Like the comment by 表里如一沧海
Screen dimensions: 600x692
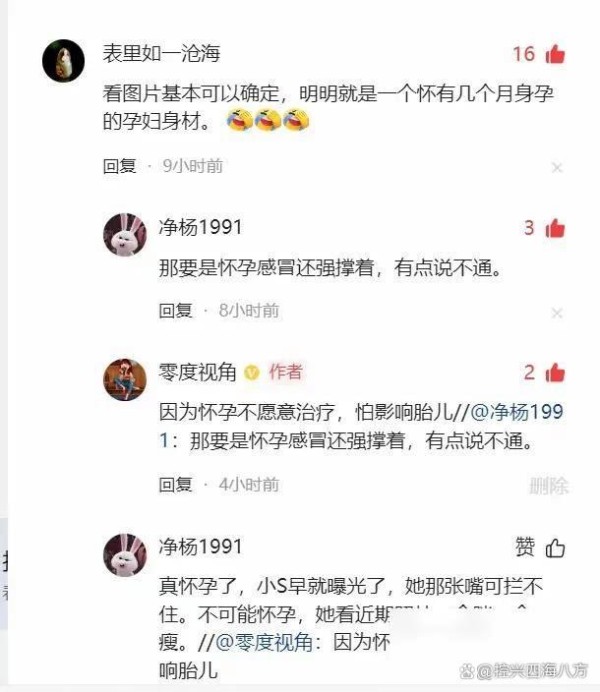(x=555, y=54)
